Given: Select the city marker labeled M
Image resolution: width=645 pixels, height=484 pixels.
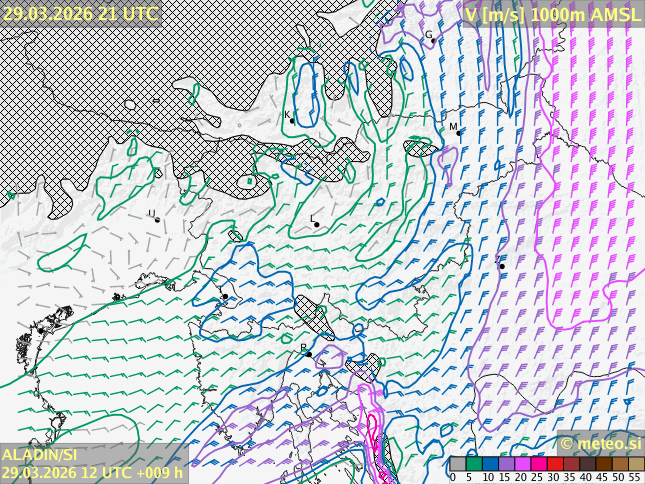Looking at the screenshot, I should [x=459, y=132].
